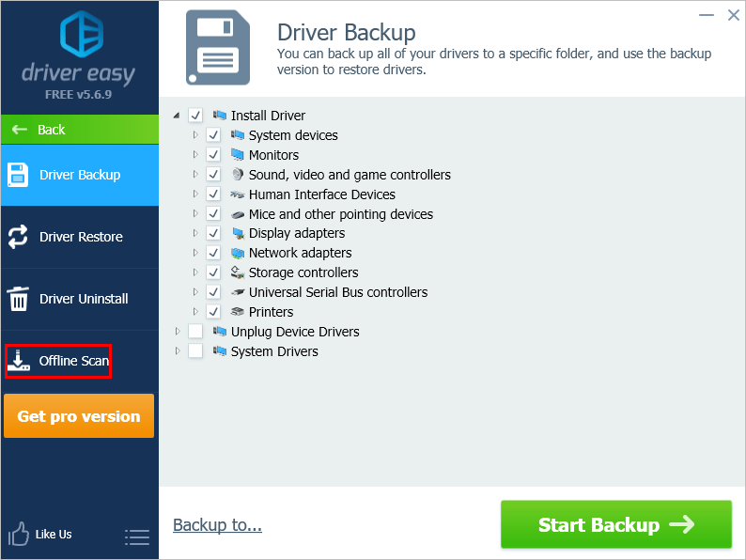Expand the System Drivers node

pyautogui.click(x=178, y=350)
